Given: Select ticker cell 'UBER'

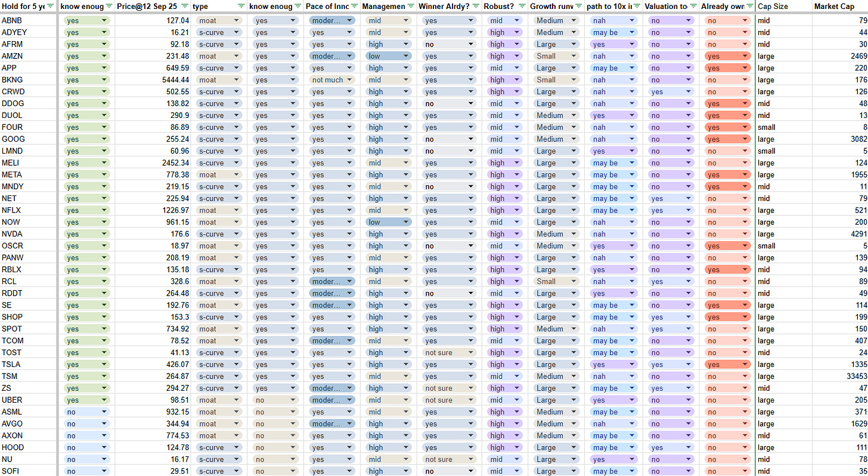Looking at the screenshot, I should pos(29,400).
